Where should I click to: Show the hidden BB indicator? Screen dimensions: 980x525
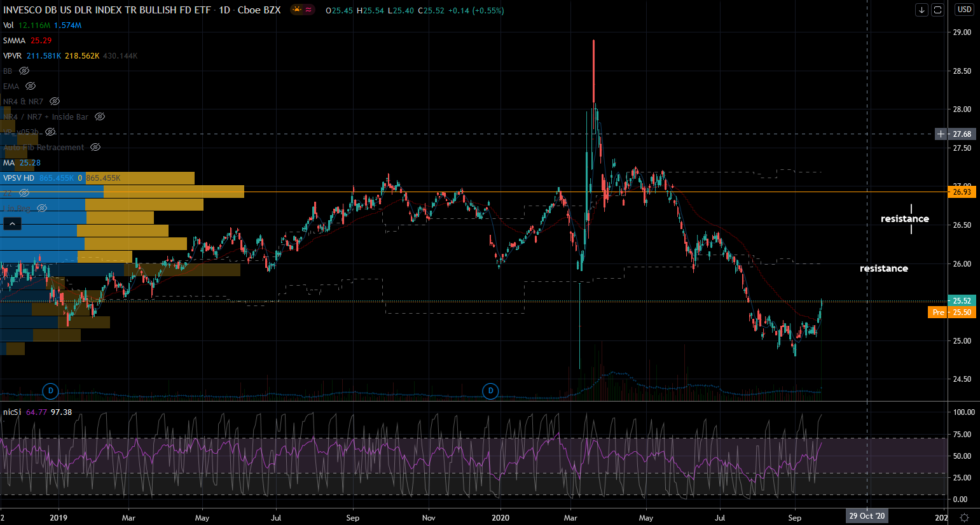[24, 71]
